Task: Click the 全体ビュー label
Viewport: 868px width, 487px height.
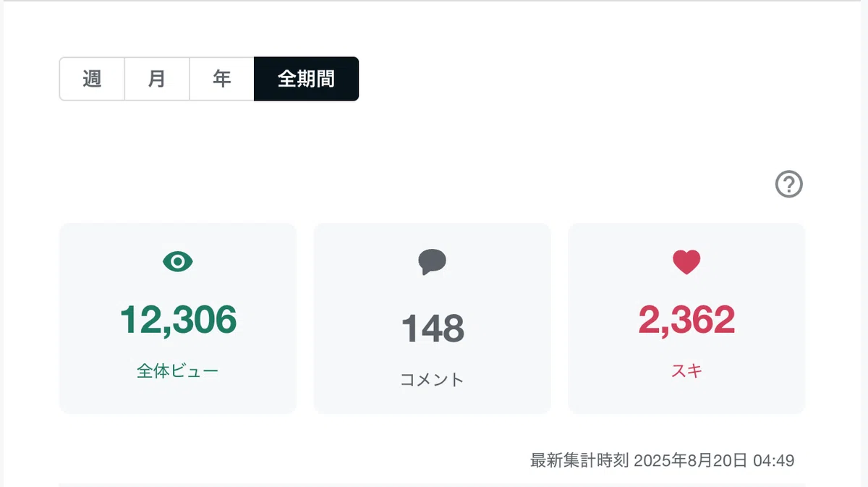Action: click(178, 371)
